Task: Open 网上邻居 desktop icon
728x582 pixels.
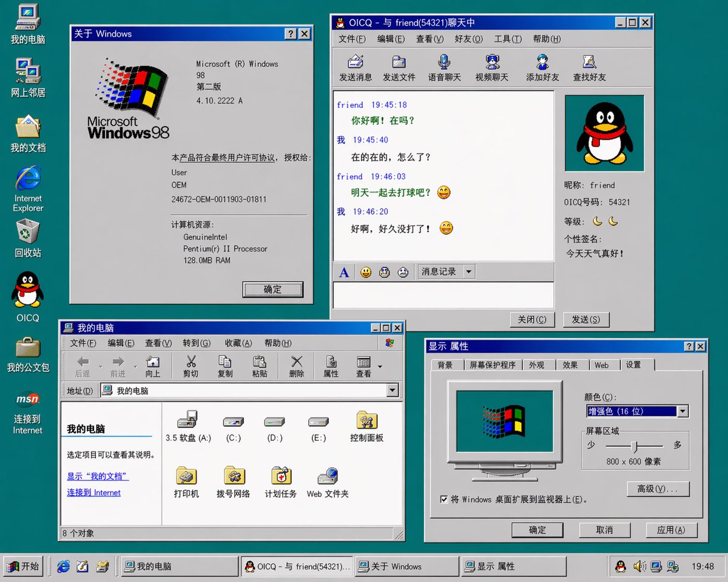Action: click(x=28, y=78)
